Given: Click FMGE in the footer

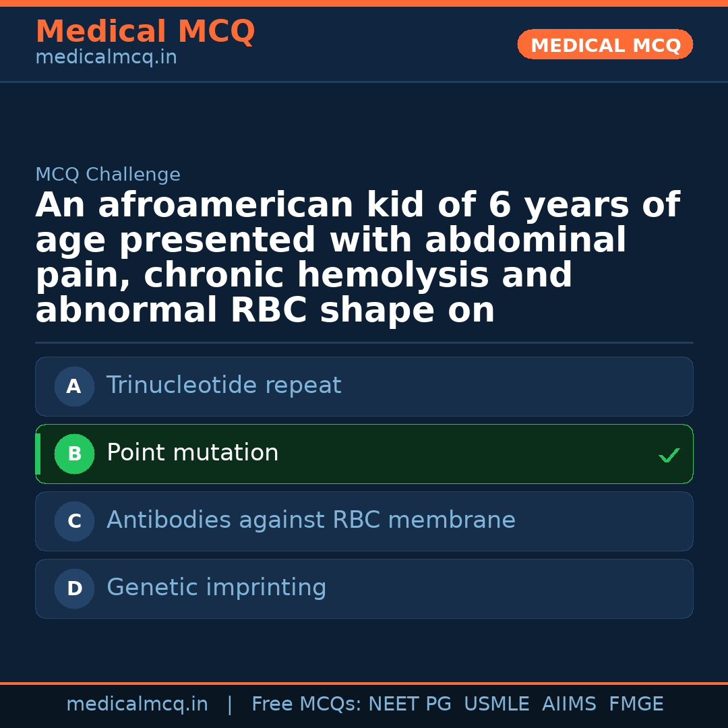Looking at the screenshot, I should pyautogui.click(x=636, y=704).
